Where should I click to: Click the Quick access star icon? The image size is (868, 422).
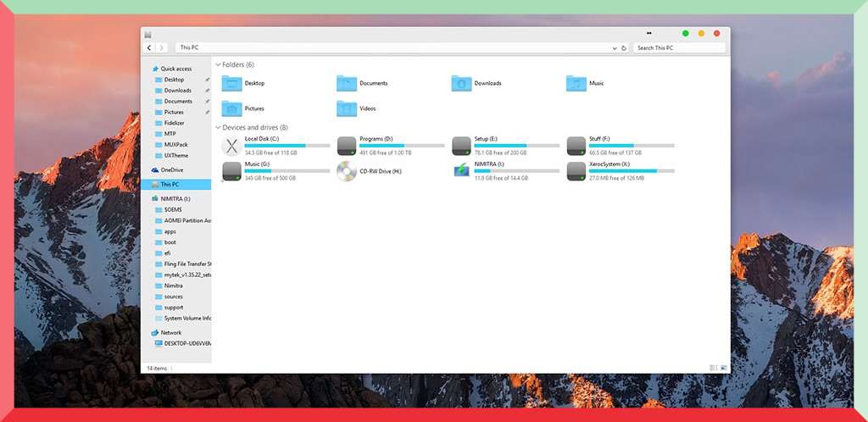[156, 69]
